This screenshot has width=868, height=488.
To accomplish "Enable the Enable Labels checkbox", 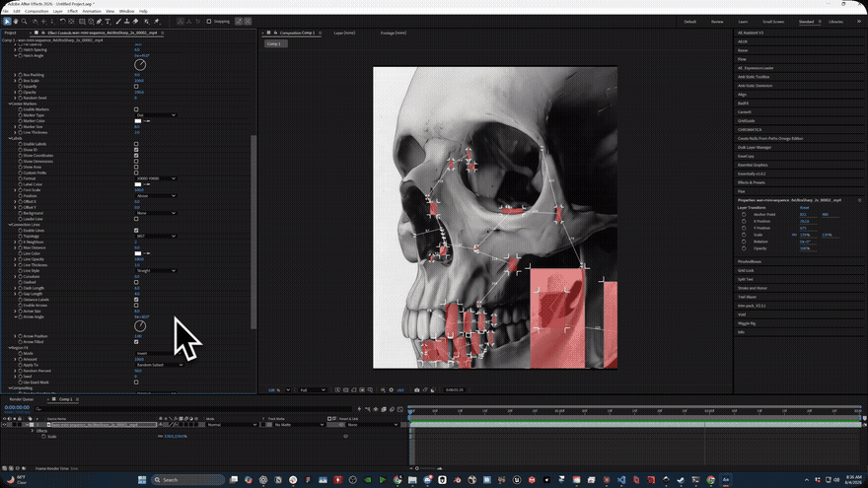I will [x=136, y=144].
